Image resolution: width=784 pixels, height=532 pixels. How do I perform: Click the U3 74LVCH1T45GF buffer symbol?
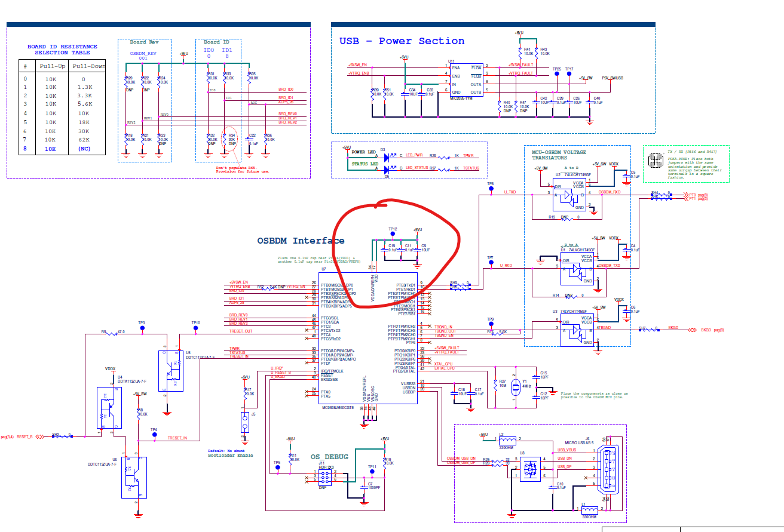tap(576, 331)
